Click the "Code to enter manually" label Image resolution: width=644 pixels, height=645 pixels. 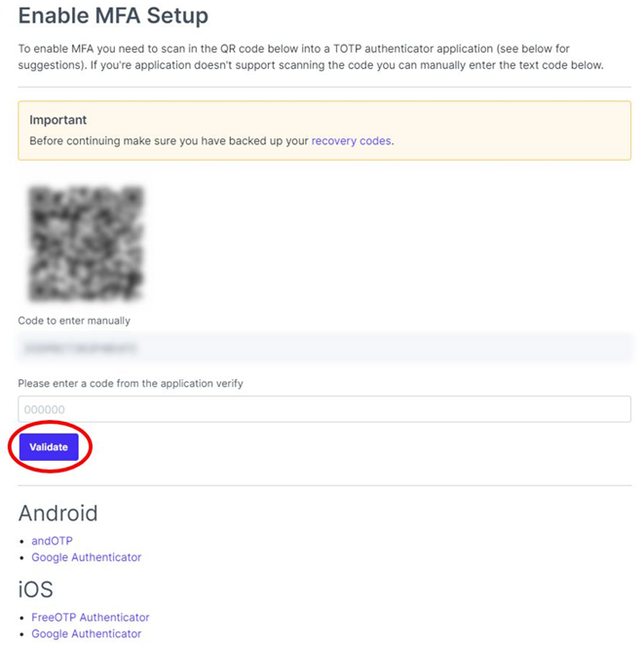pyautogui.click(x=74, y=321)
